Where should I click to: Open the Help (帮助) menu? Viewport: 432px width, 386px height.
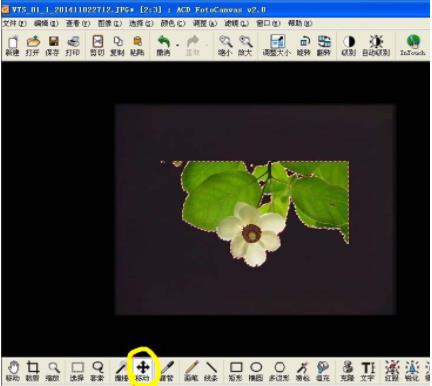tap(300, 23)
